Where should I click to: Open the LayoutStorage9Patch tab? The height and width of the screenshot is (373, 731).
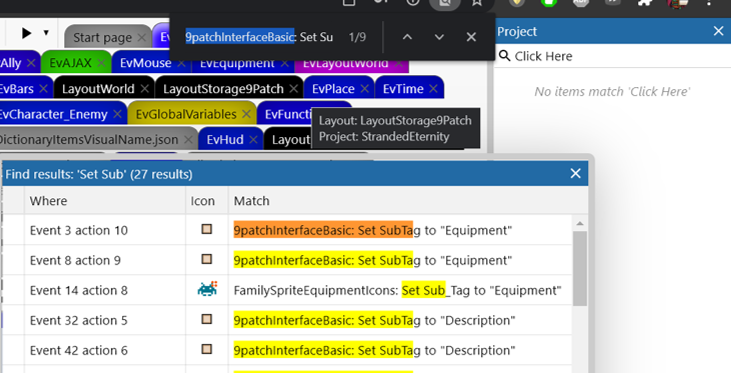pyautogui.click(x=223, y=89)
